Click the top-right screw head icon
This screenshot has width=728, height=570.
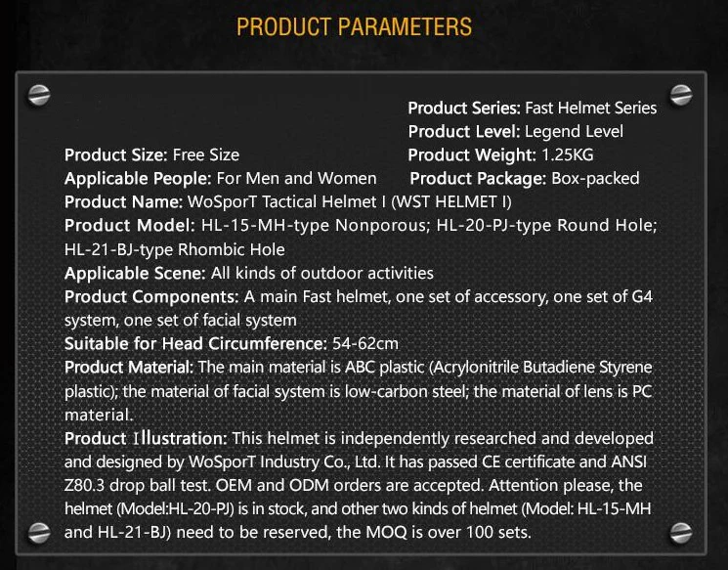(x=681, y=95)
